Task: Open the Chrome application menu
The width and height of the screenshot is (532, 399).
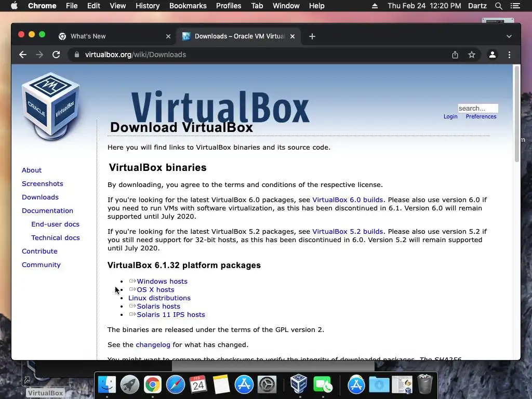Action: click(x=42, y=6)
